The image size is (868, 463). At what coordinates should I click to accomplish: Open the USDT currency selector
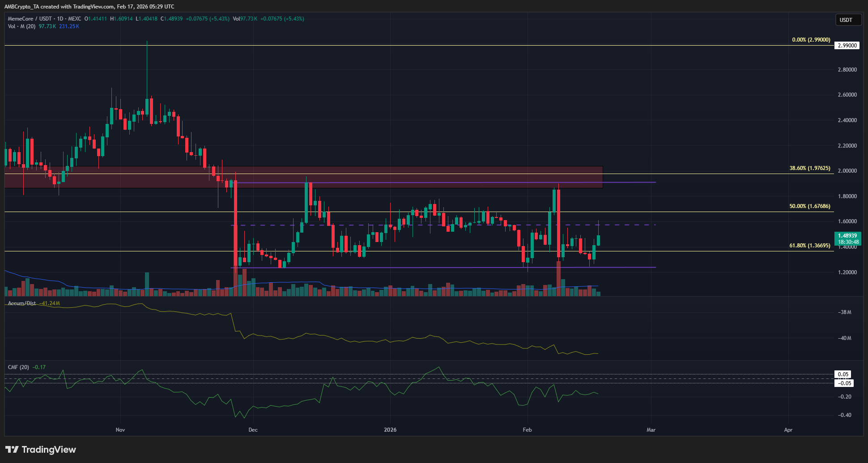848,20
